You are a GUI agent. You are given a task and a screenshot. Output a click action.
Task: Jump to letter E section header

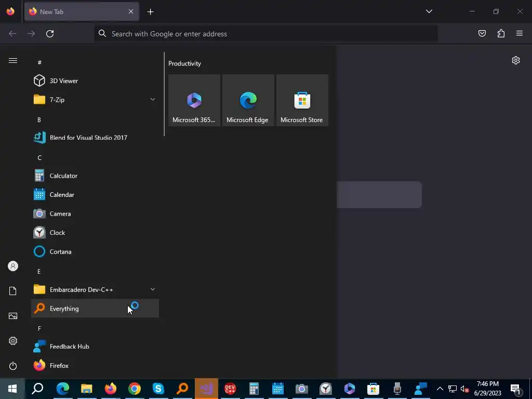[x=39, y=271]
